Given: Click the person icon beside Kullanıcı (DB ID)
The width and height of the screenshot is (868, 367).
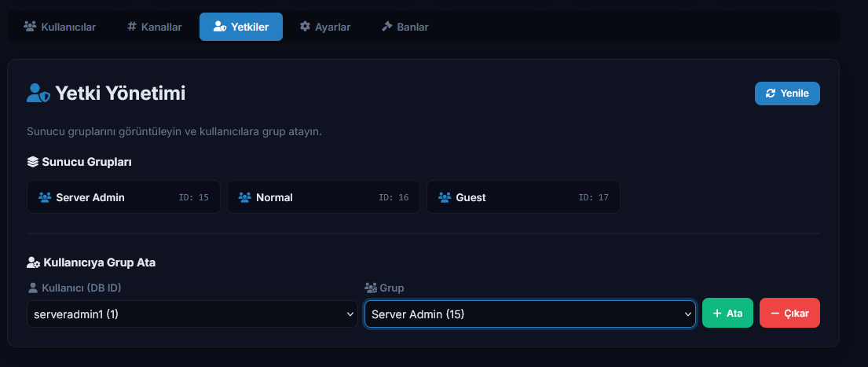Looking at the screenshot, I should 33,288.
